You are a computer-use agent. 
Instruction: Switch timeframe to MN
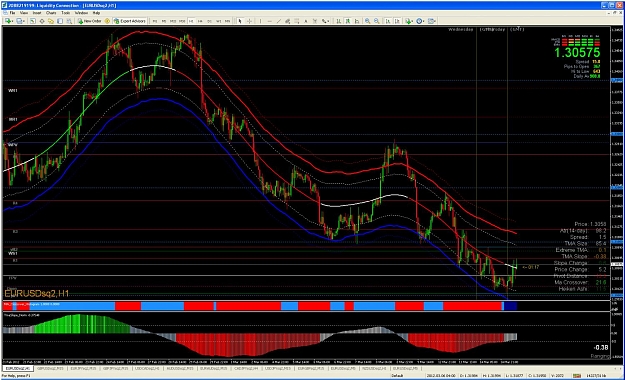click(x=227, y=21)
